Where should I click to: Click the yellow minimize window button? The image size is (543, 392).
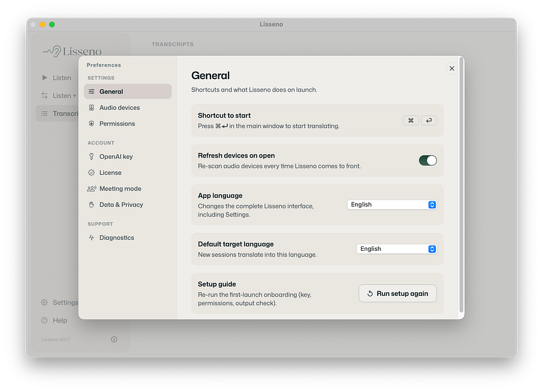pyautogui.click(x=42, y=24)
